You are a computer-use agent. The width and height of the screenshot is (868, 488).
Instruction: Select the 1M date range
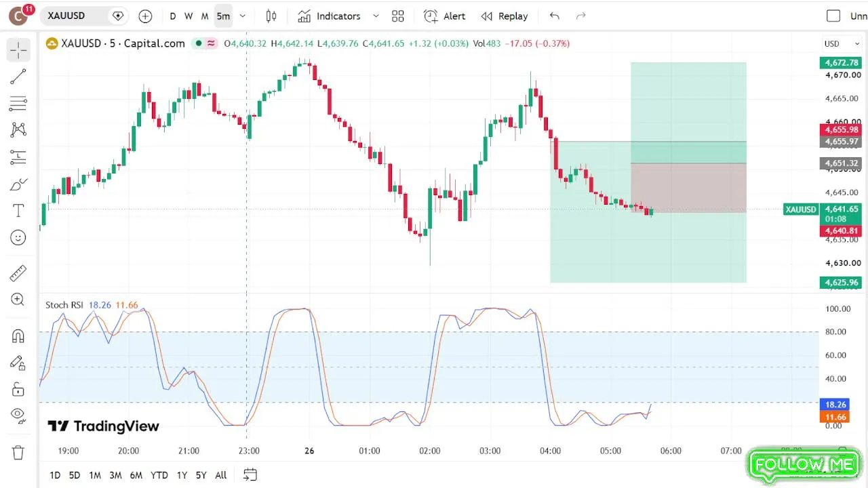95,475
